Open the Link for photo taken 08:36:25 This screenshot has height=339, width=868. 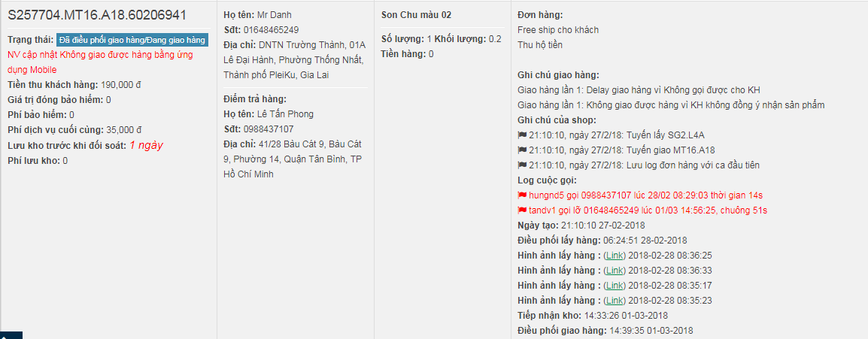pyautogui.click(x=615, y=256)
